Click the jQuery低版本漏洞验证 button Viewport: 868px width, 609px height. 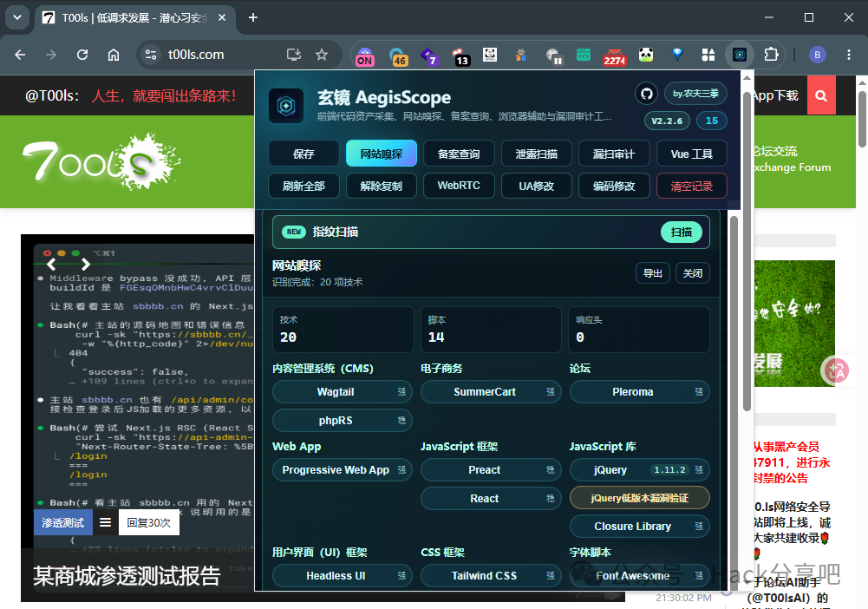pyautogui.click(x=639, y=498)
